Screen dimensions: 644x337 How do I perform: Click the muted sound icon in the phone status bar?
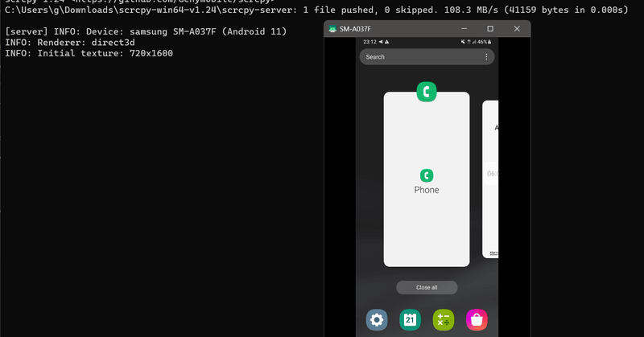point(463,42)
